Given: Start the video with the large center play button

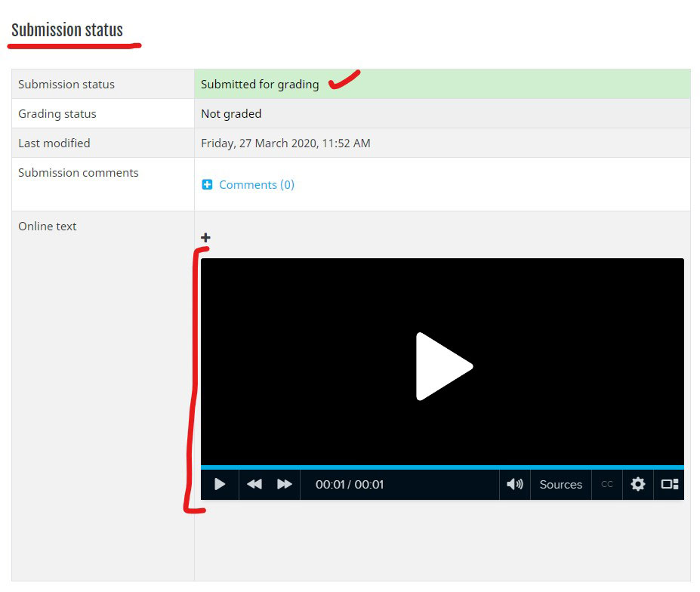Looking at the screenshot, I should point(444,366).
